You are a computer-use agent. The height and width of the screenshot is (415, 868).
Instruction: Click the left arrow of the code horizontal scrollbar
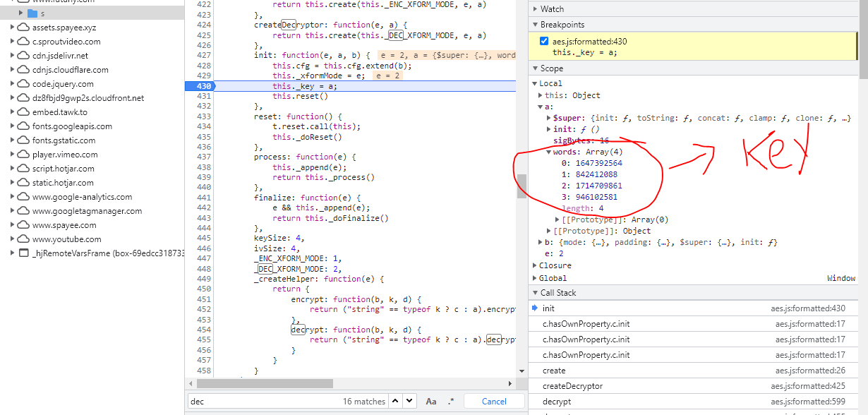click(x=191, y=383)
